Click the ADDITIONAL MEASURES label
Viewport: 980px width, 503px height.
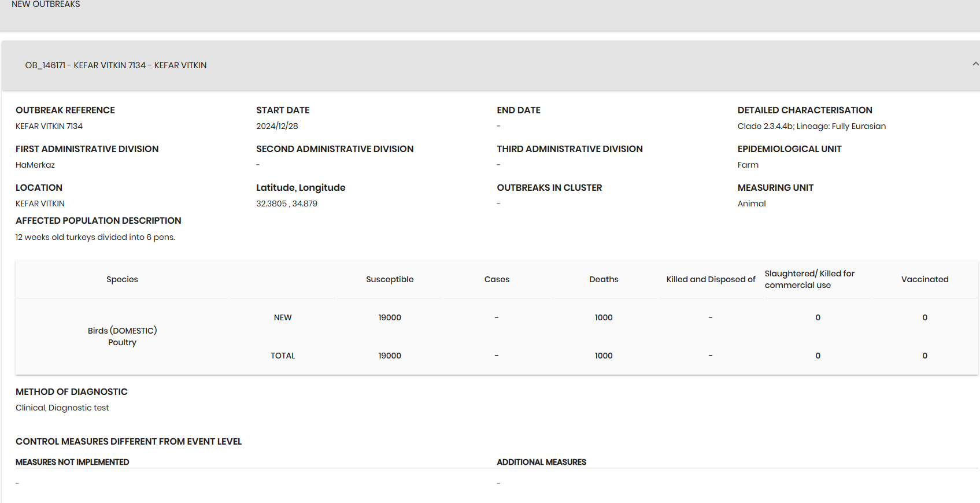(541, 462)
